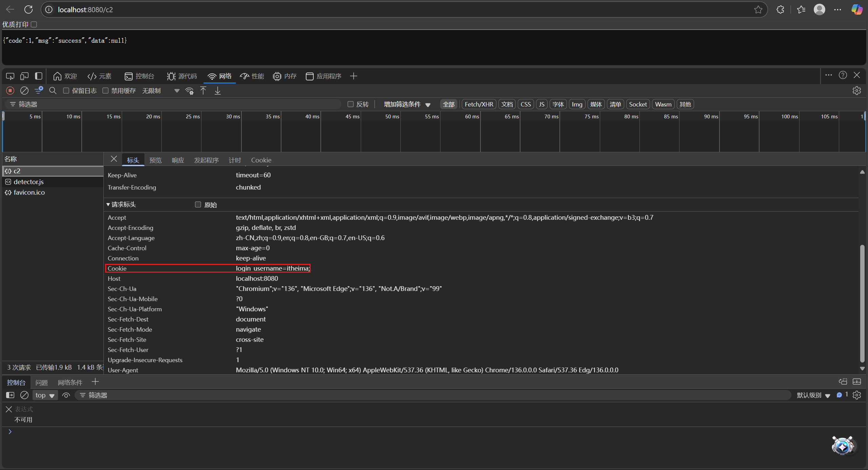The height and width of the screenshot is (470, 868).
Task: Open network settings gear icon
Action: (856, 91)
